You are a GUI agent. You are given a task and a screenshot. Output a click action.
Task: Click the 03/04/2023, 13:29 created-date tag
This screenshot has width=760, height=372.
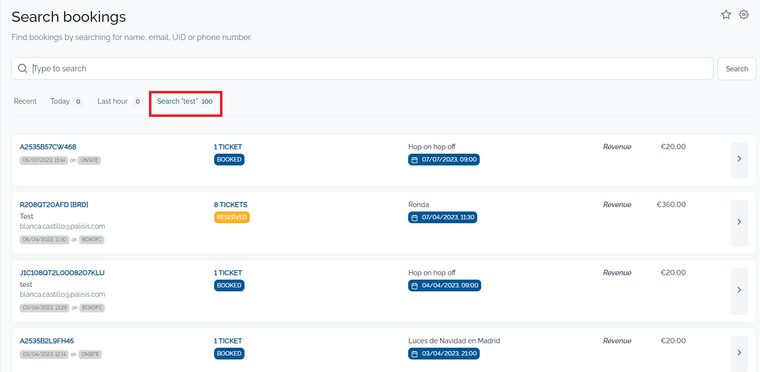pos(44,307)
